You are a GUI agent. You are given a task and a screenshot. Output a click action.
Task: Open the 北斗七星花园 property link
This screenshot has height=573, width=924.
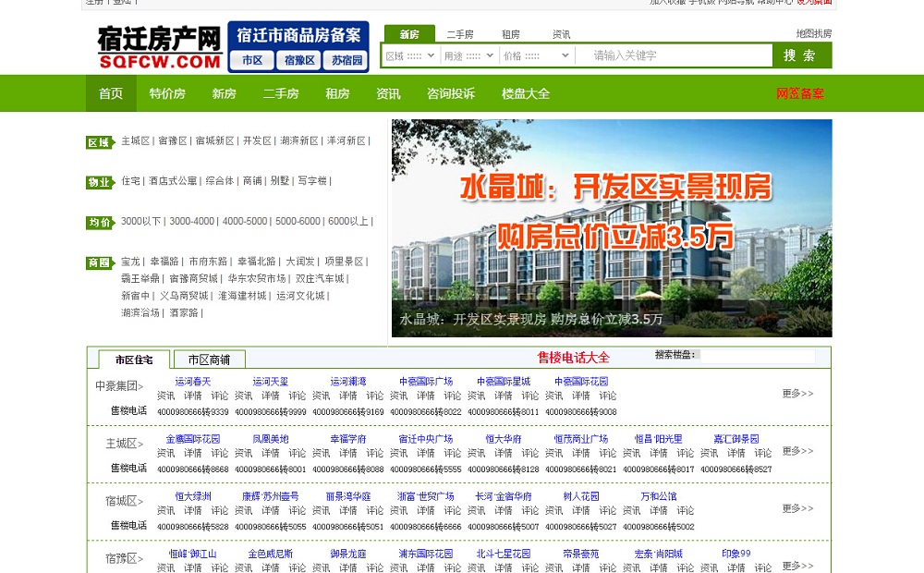click(x=504, y=554)
